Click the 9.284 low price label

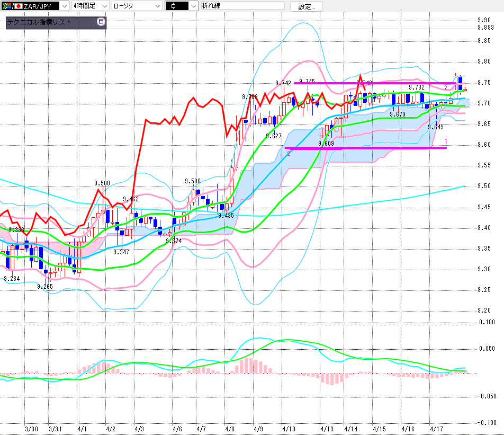pyautogui.click(x=12, y=278)
